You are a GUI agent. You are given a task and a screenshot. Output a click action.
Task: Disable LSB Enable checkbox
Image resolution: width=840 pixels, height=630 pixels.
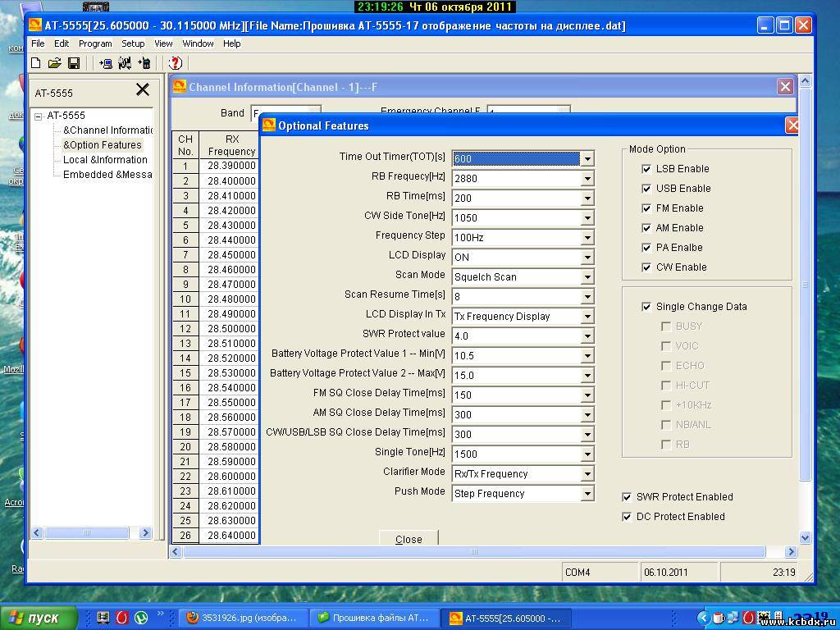coord(646,169)
